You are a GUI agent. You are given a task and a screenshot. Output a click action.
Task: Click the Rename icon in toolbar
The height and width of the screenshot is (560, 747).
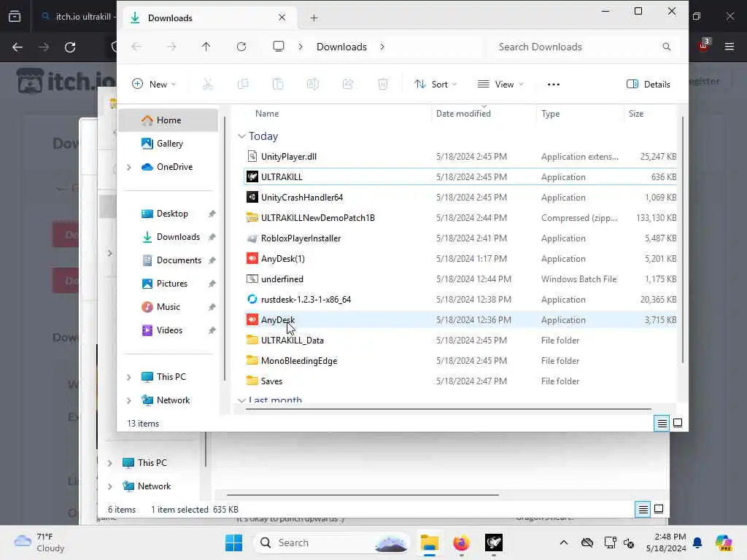pyautogui.click(x=312, y=85)
